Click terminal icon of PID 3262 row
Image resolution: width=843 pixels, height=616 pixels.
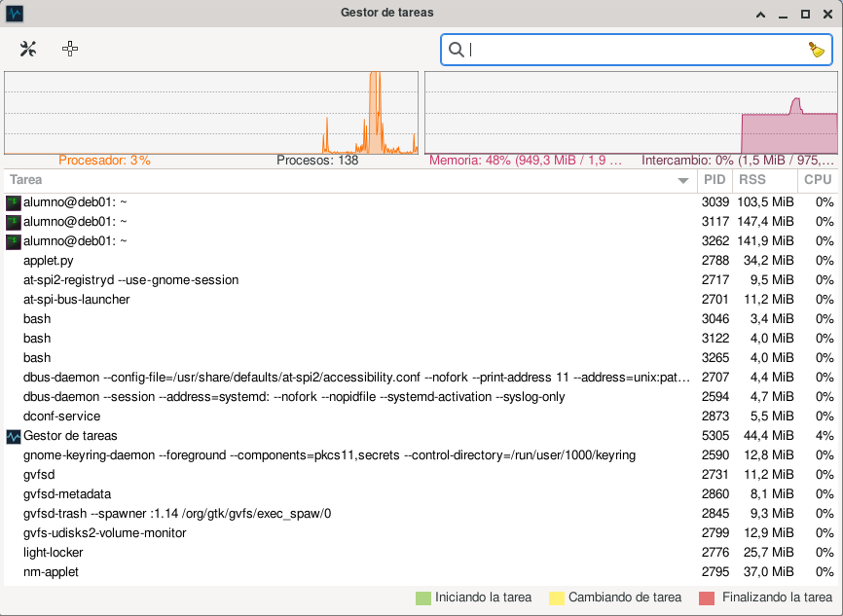pyautogui.click(x=14, y=241)
